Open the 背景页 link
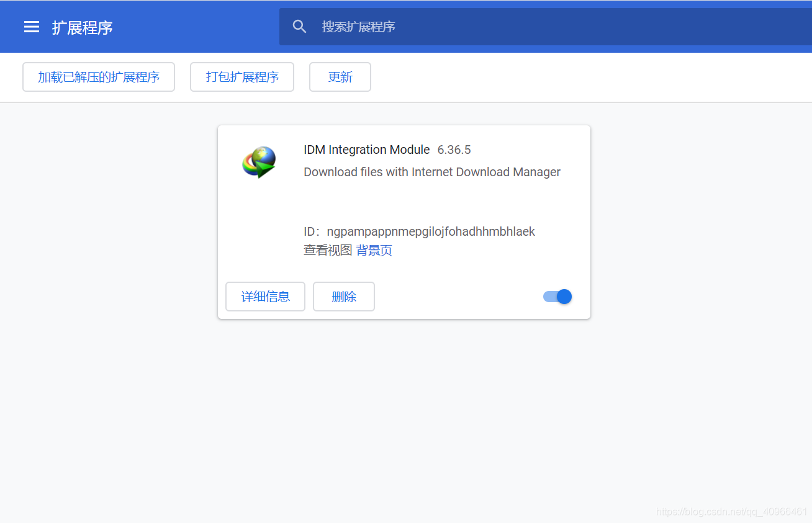 (374, 251)
